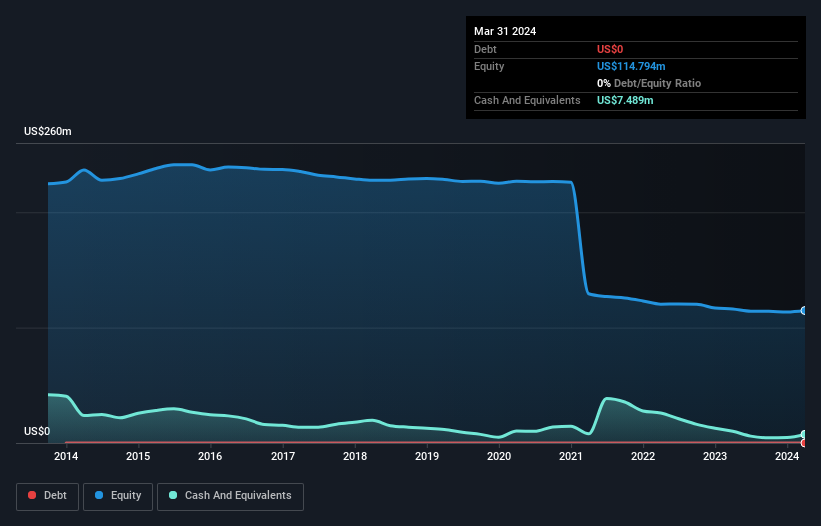Select the Cash endpoint marker at 2024

(804, 434)
